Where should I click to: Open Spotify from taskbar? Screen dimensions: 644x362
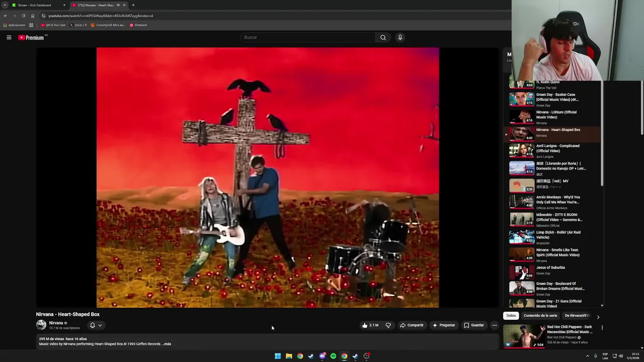[333, 356]
